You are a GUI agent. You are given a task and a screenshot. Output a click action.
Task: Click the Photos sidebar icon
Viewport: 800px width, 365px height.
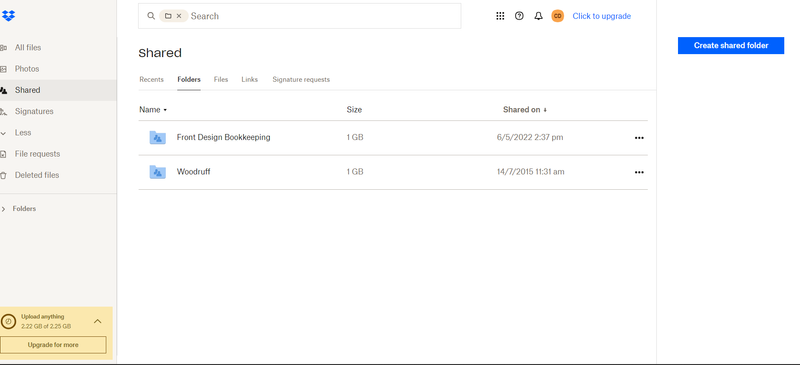coord(3,69)
